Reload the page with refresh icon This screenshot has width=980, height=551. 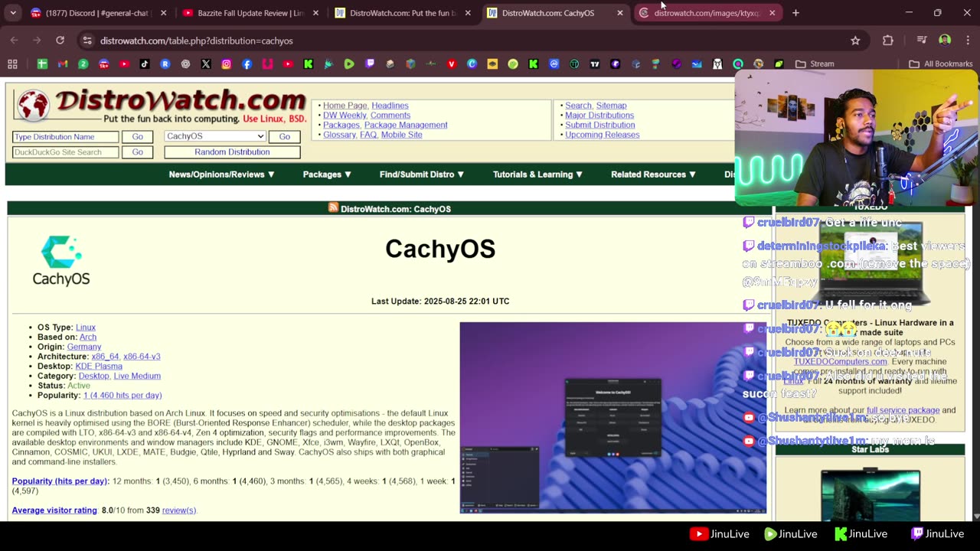click(60, 41)
